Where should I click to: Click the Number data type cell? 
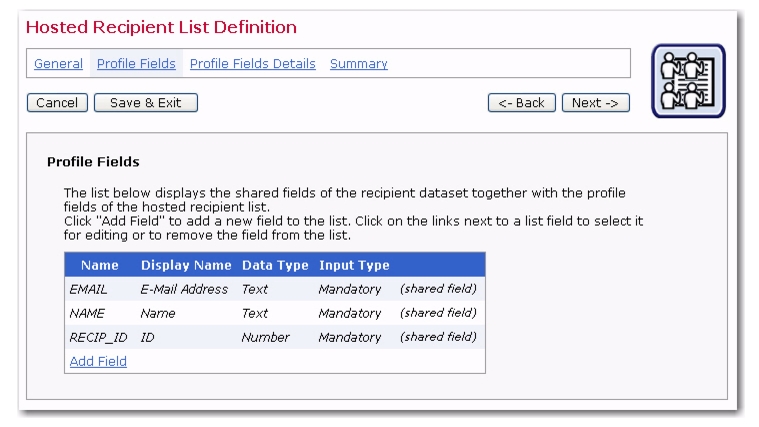tap(265, 337)
